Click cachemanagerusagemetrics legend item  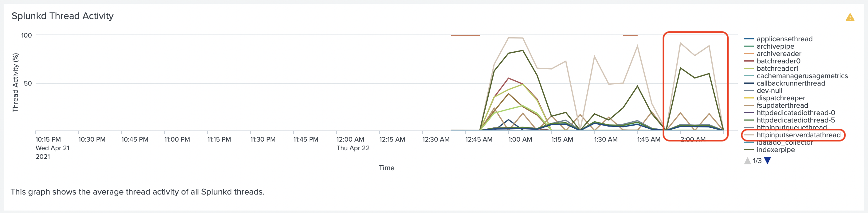(802, 76)
